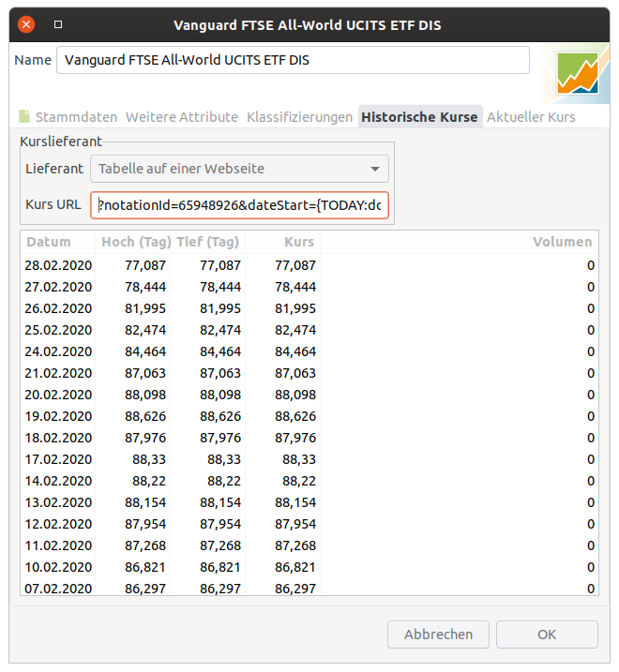Click the Volumen 0 in the 28.02.2020 row
This screenshot has width=619, height=672.
(x=591, y=265)
